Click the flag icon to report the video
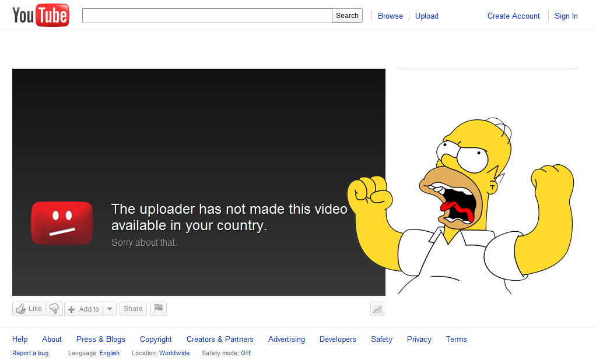 coord(158,309)
